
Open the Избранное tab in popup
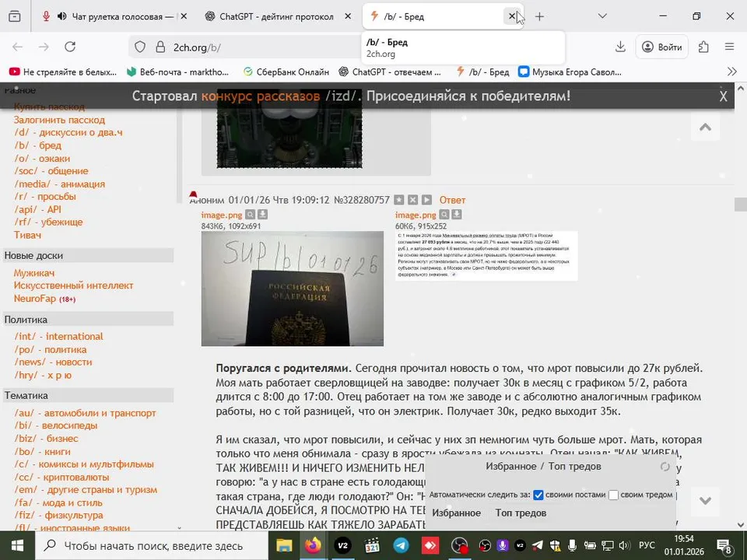click(457, 513)
